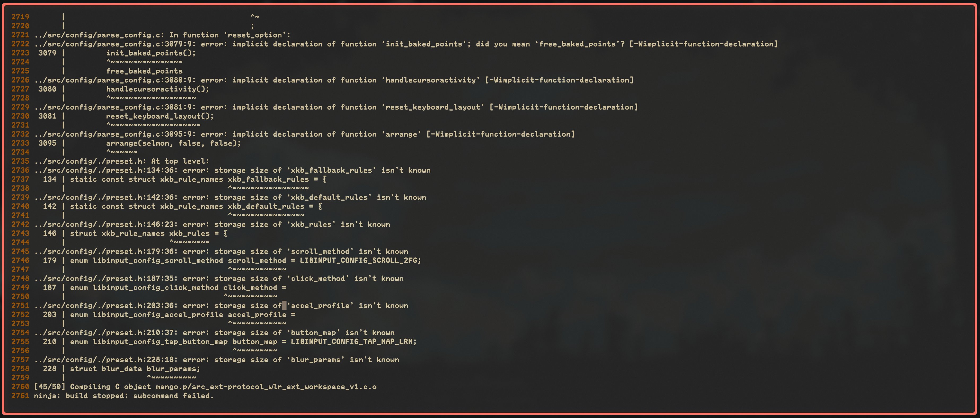Click 'arrange(selmon, false, false);' code text
Viewport: 980px width, 418px height.
click(174, 143)
